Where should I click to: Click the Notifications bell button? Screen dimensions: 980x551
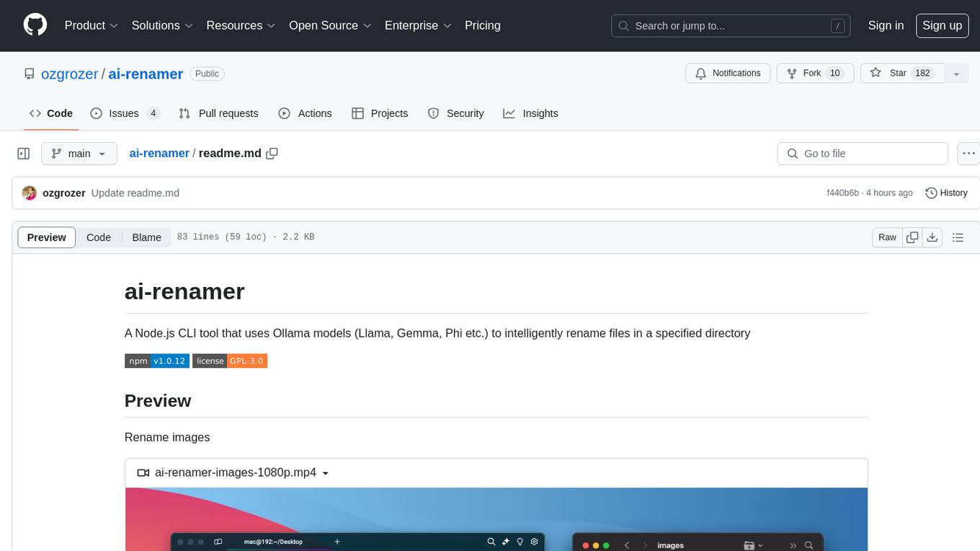tap(728, 74)
